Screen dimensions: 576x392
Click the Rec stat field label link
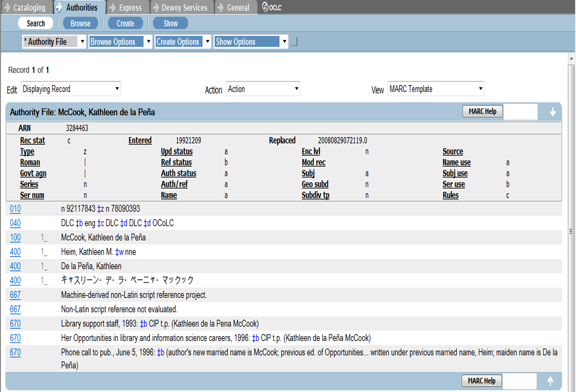(32, 141)
